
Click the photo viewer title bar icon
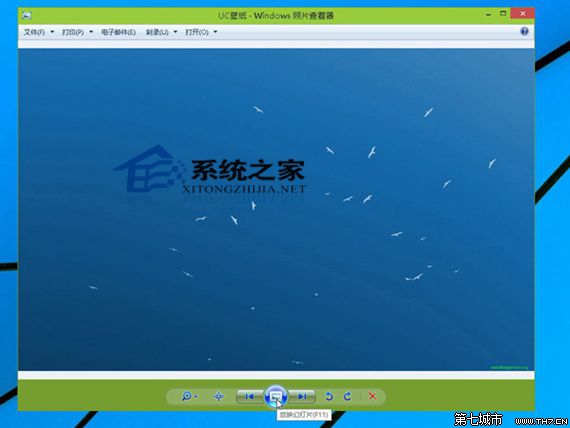coord(27,15)
